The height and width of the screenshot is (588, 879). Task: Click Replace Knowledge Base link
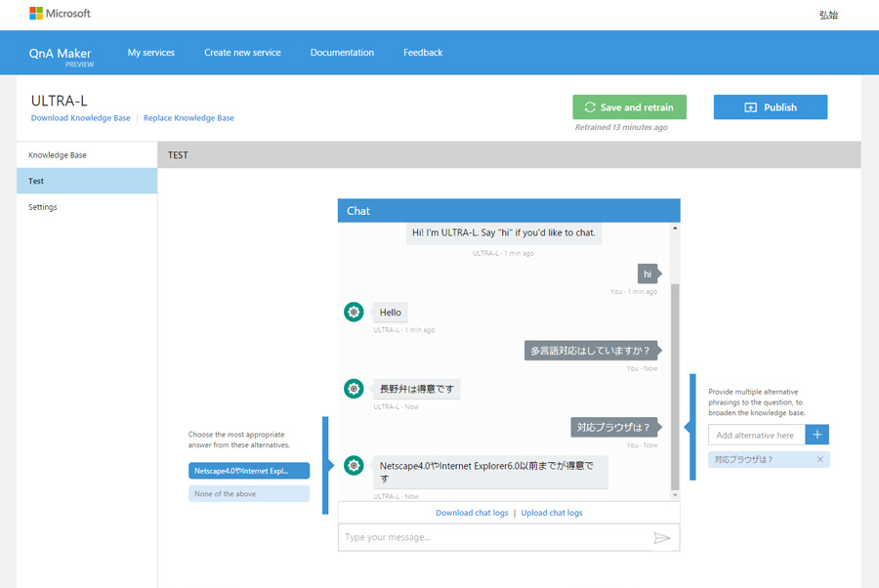pos(188,118)
